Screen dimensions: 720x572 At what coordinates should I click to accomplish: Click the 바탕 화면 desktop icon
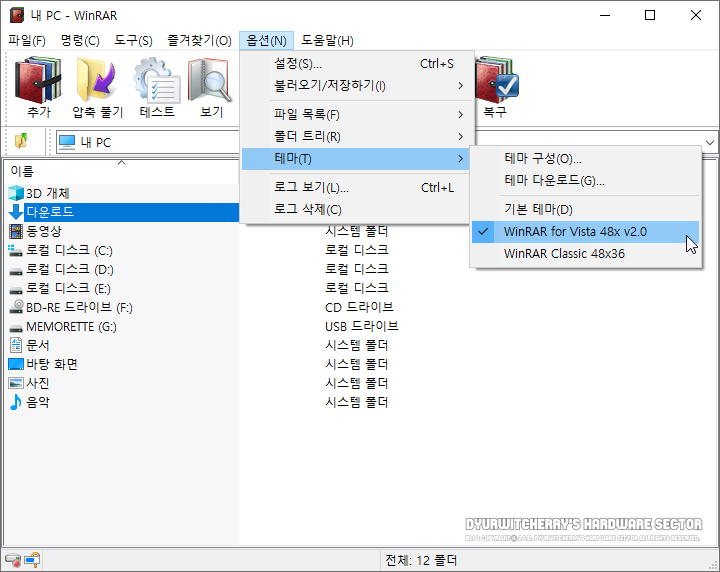pyautogui.click(x=16, y=364)
